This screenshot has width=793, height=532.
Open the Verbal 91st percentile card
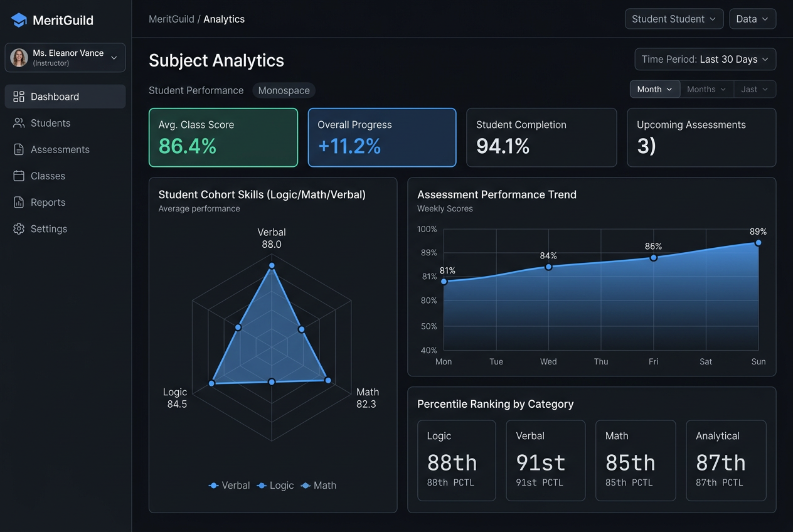[x=546, y=460]
